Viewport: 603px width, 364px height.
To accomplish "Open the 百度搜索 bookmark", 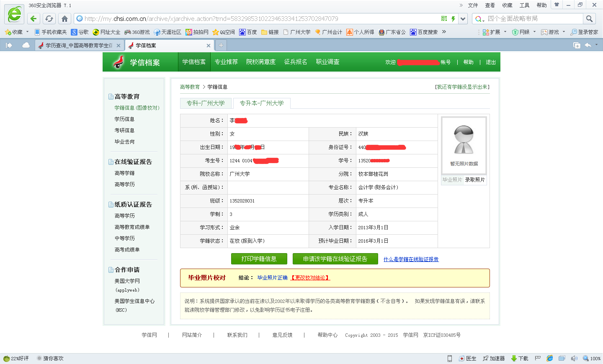I will [x=424, y=32].
